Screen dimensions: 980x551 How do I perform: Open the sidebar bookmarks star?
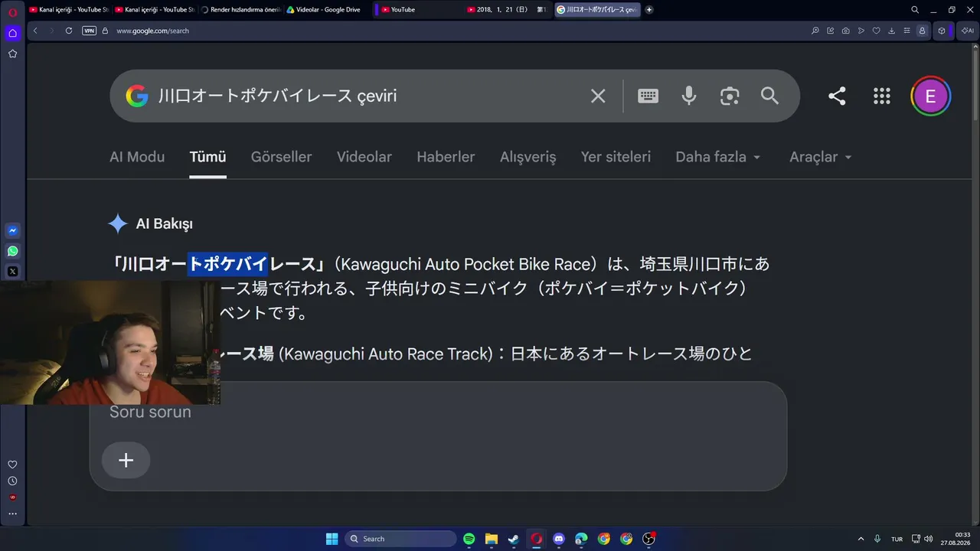coord(12,54)
